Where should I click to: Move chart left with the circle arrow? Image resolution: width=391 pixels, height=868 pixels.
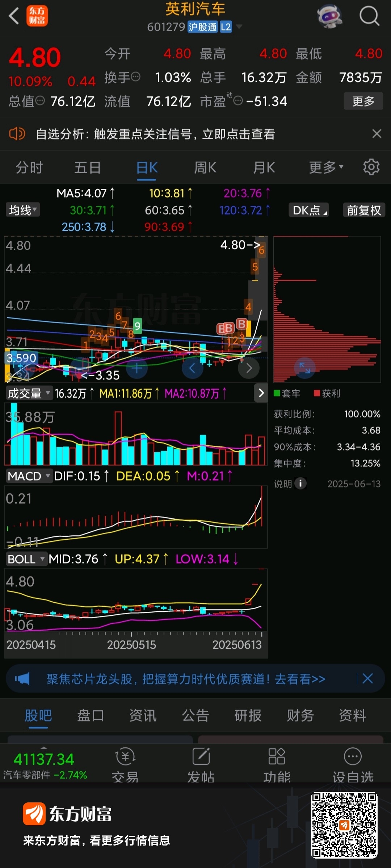pyautogui.click(x=192, y=368)
